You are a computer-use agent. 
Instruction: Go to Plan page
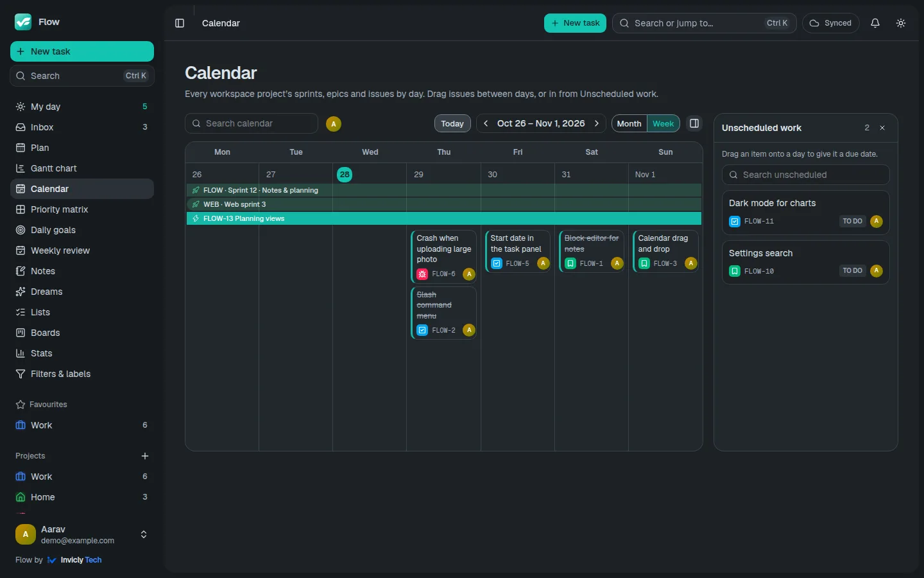click(82, 148)
